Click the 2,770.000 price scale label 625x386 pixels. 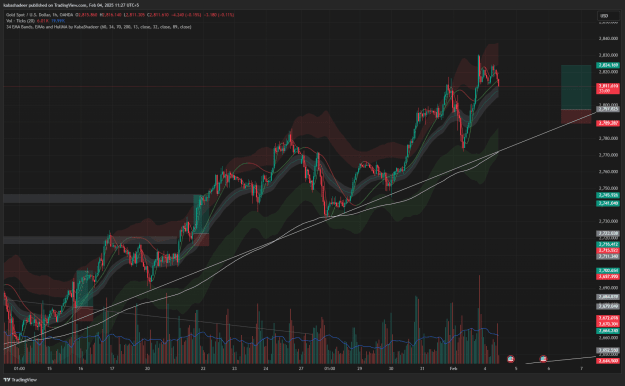point(608,155)
